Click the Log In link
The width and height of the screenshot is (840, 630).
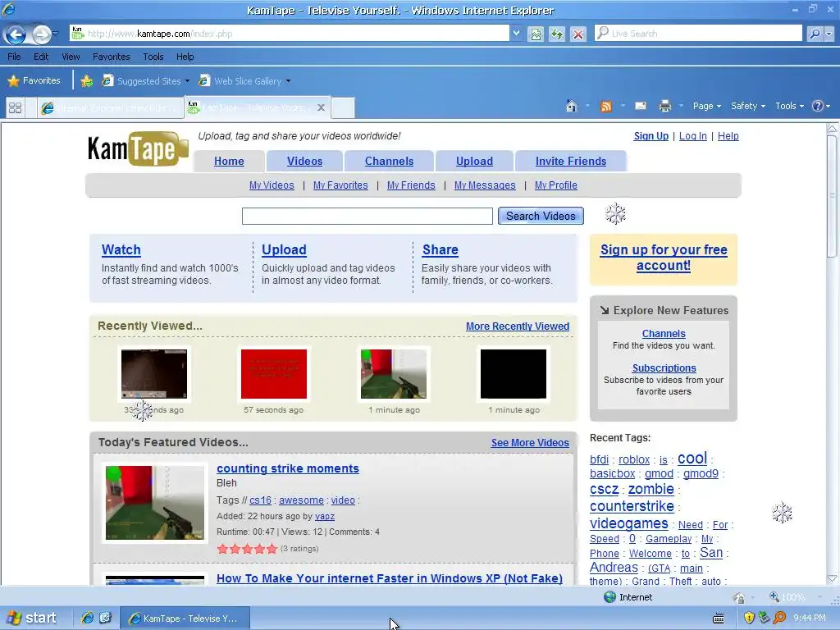point(692,136)
